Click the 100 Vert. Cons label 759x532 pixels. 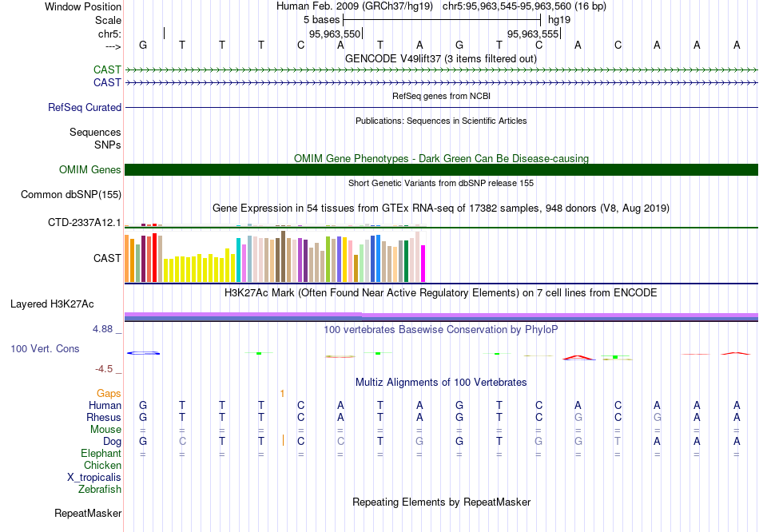(x=45, y=348)
